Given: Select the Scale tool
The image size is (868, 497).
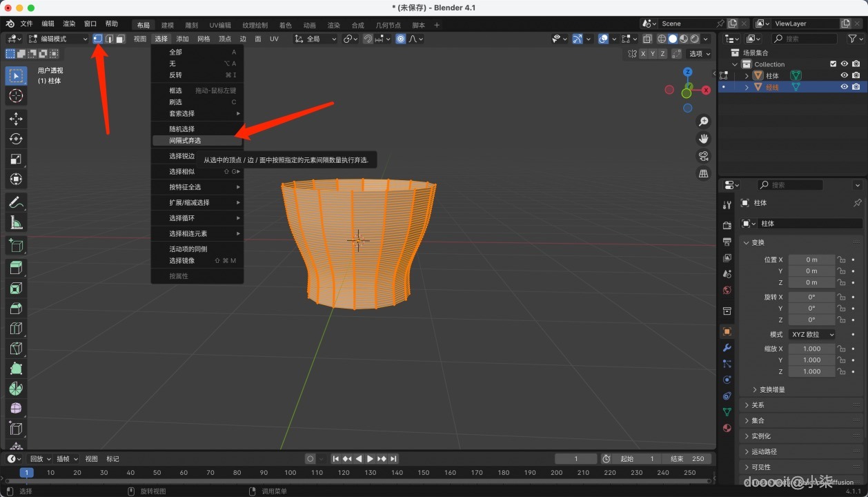Looking at the screenshot, I should pos(16,159).
